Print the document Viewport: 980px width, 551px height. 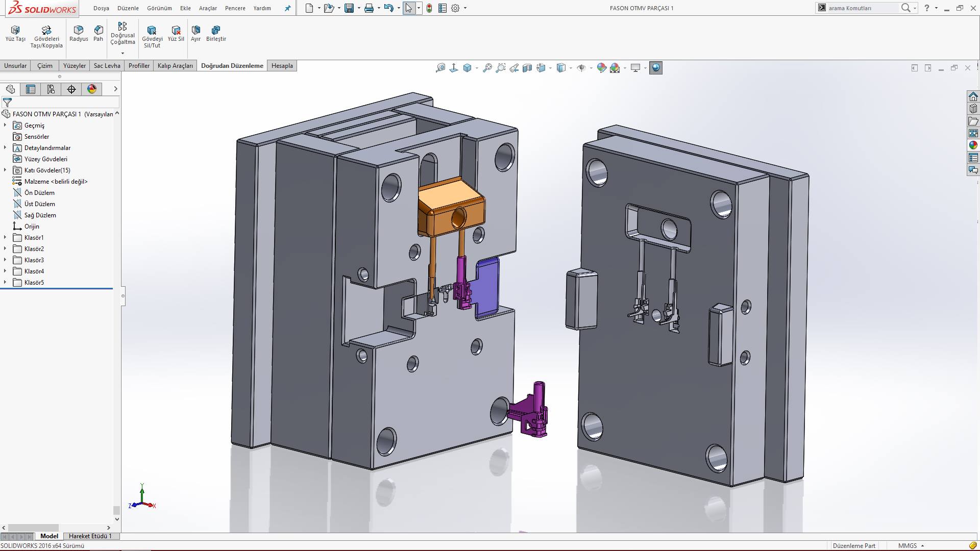tap(369, 8)
